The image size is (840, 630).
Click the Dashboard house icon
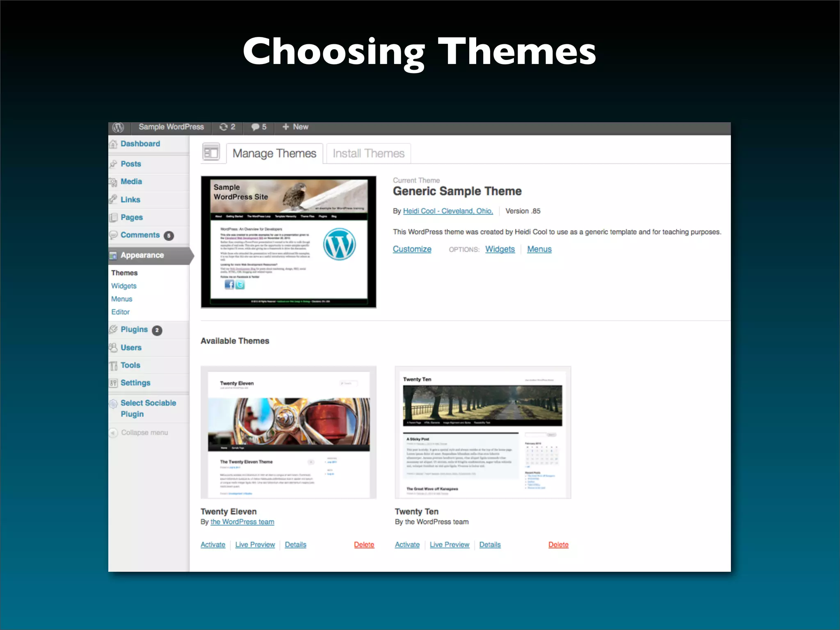[113, 144]
